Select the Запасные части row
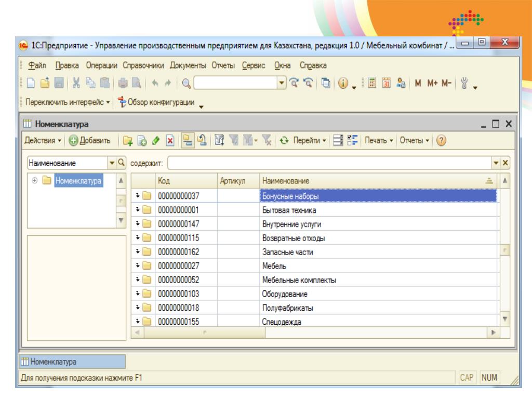This screenshot has width=532, height=399. pyautogui.click(x=314, y=252)
